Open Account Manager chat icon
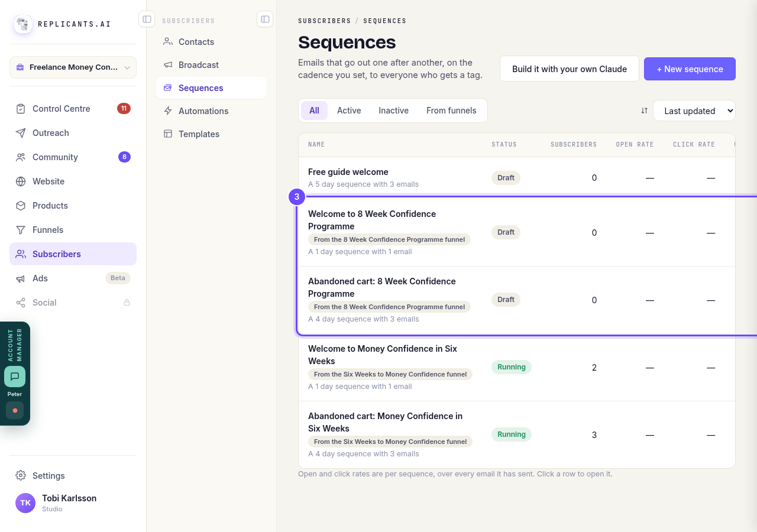 15,377
